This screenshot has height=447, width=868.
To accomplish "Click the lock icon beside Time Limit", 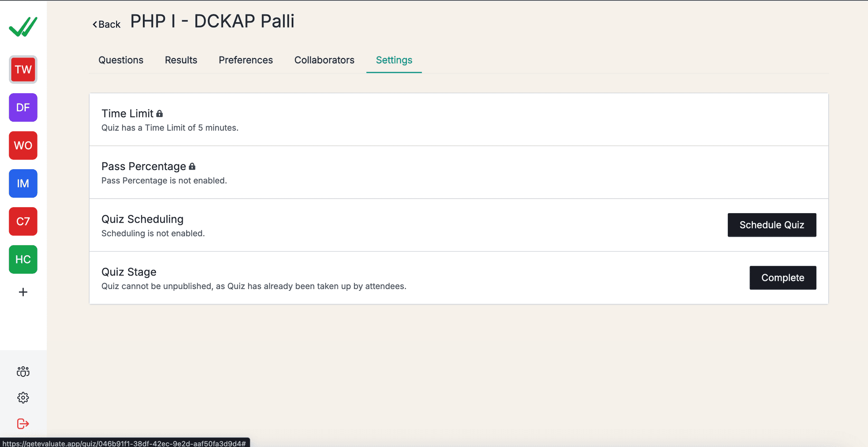I will [x=160, y=114].
